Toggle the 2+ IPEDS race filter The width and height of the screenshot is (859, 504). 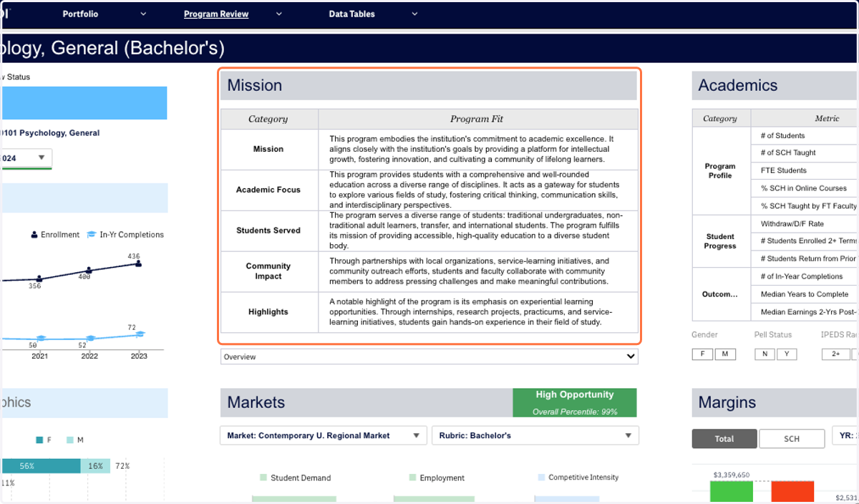tap(835, 354)
